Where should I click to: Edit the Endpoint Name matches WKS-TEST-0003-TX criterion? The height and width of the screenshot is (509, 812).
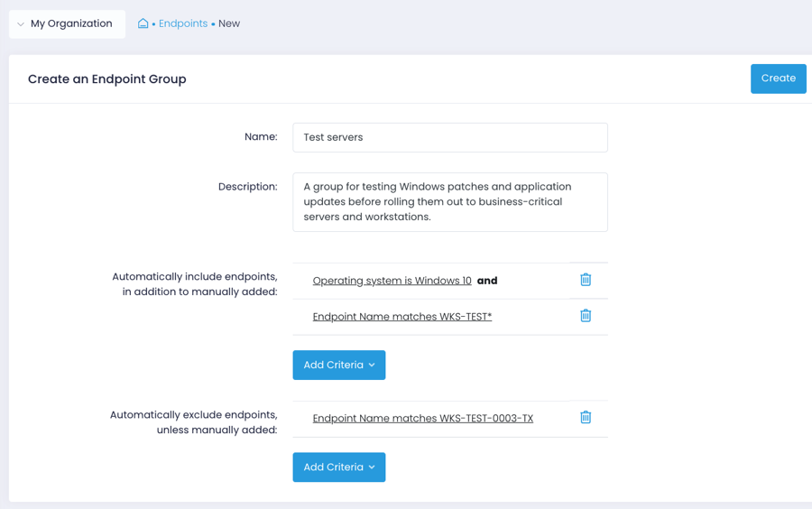(x=422, y=419)
